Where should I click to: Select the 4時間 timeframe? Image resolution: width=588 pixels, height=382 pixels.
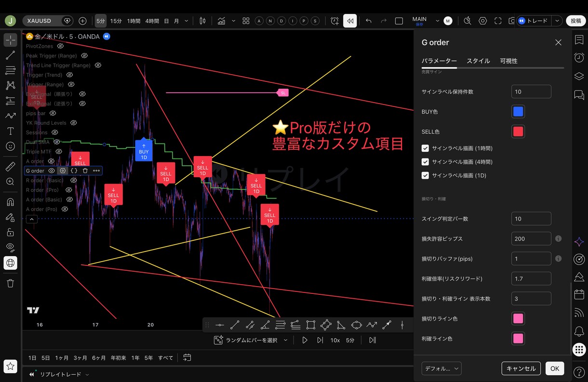point(152,21)
